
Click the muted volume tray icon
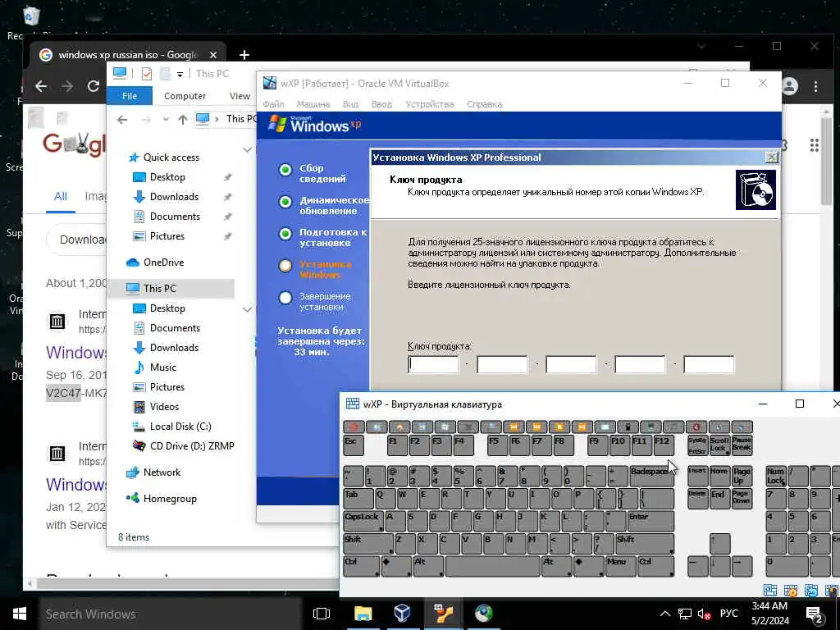pyautogui.click(x=704, y=614)
